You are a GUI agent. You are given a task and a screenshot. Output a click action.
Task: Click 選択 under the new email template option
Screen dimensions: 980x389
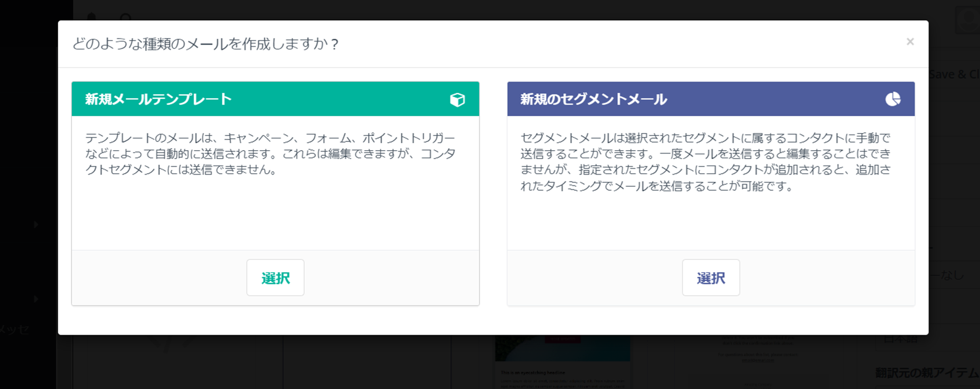pos(275,278)
